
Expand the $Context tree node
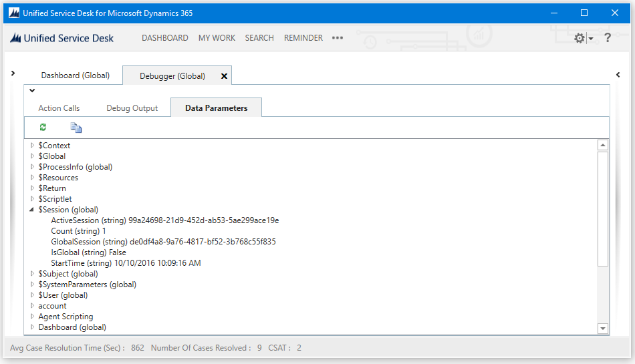pyautogui.click(x=32, y=145)
